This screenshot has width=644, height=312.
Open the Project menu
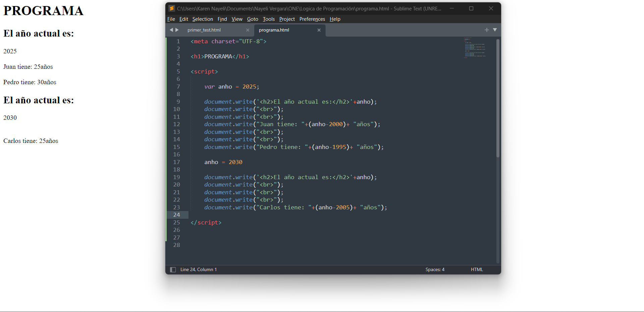pyautogui.click(x=287, y=19)
